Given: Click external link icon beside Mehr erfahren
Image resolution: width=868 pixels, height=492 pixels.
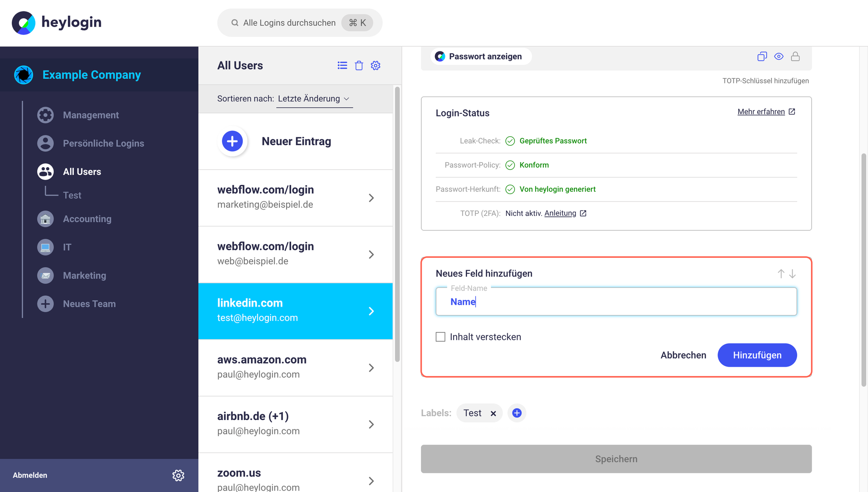Looking at the screenshot, I should tap(792, 111).
